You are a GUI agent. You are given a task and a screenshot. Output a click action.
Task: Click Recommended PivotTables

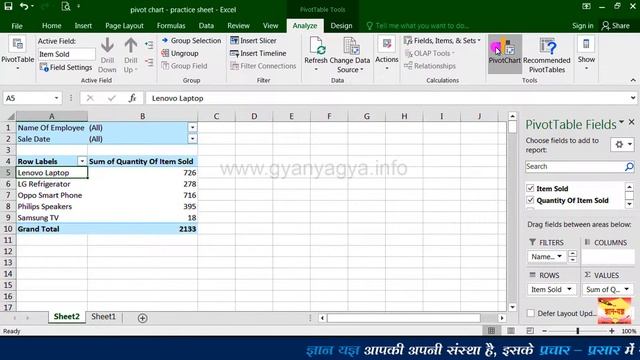click(x=547, y=55)
